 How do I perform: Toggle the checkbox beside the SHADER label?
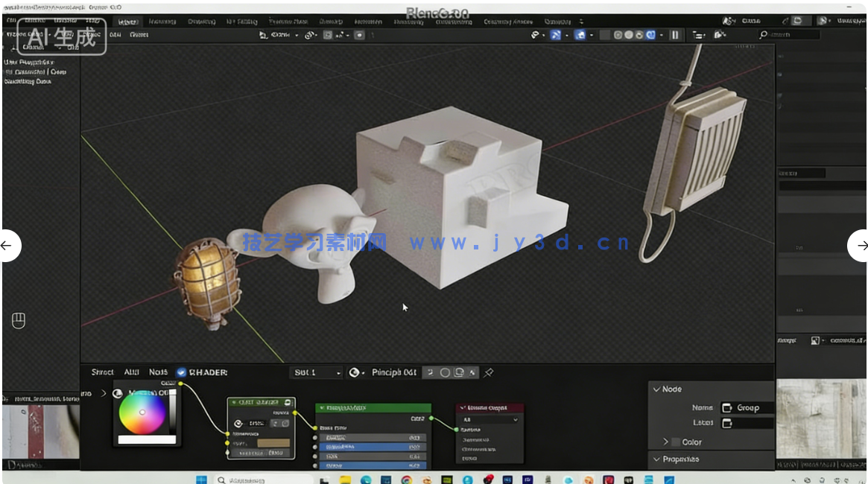pos(180,372)
